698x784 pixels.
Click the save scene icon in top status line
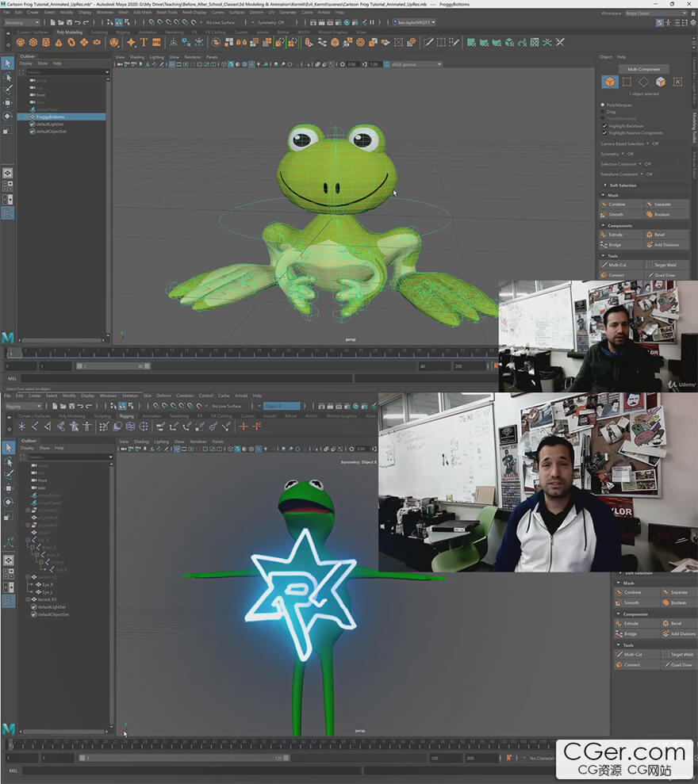[x=69, y=22]
